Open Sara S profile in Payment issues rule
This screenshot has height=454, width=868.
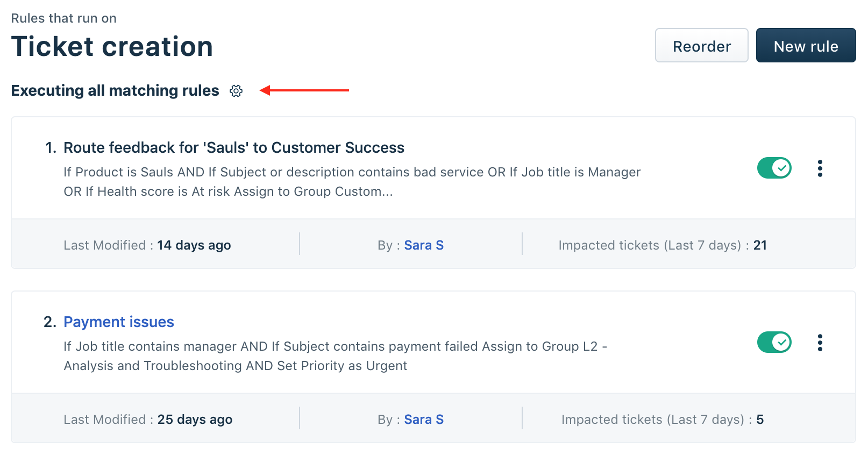424,420
